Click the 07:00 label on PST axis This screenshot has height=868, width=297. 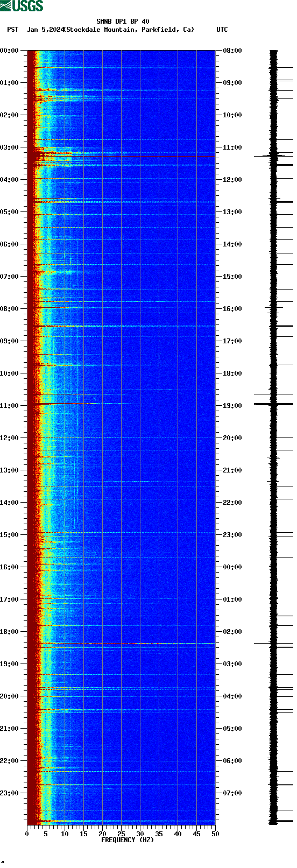point(10,277)
